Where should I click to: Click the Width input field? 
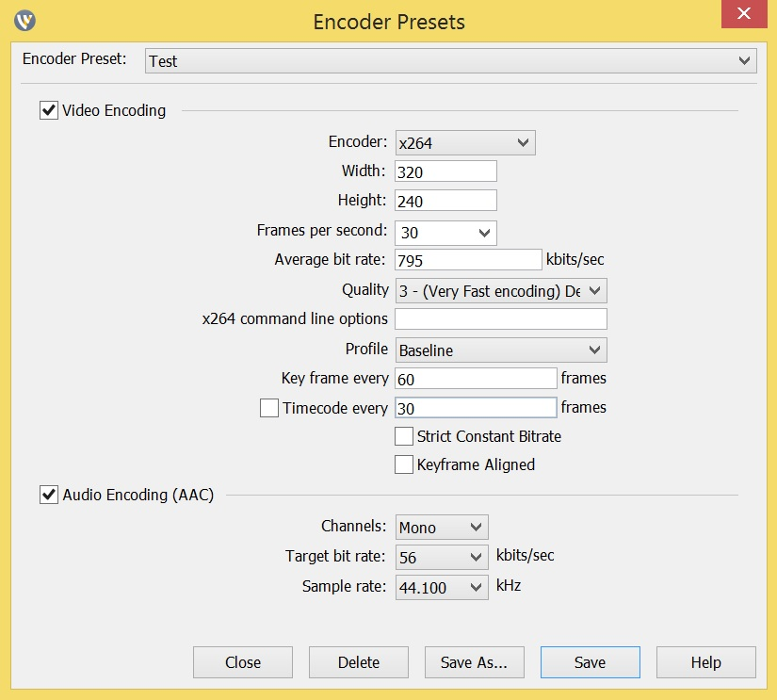coord(445,171)
